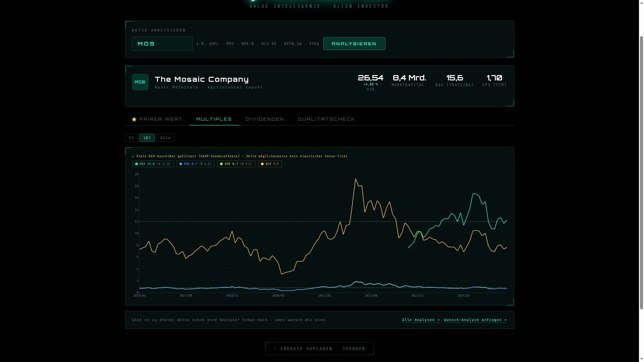Open the Qualitätscheck tab
The height and width of the screenshot is (362, 644).
click(326, 119)
